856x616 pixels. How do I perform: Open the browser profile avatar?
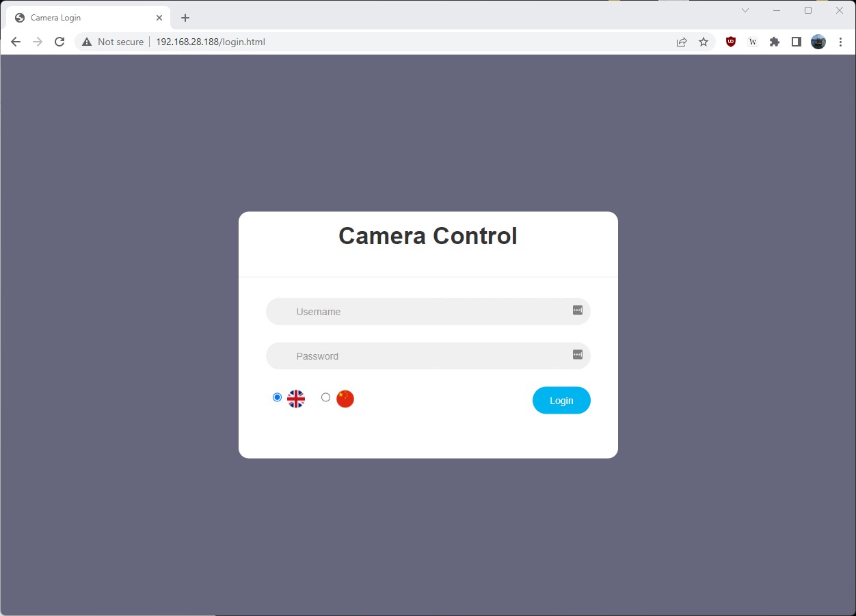coord(818,42)
